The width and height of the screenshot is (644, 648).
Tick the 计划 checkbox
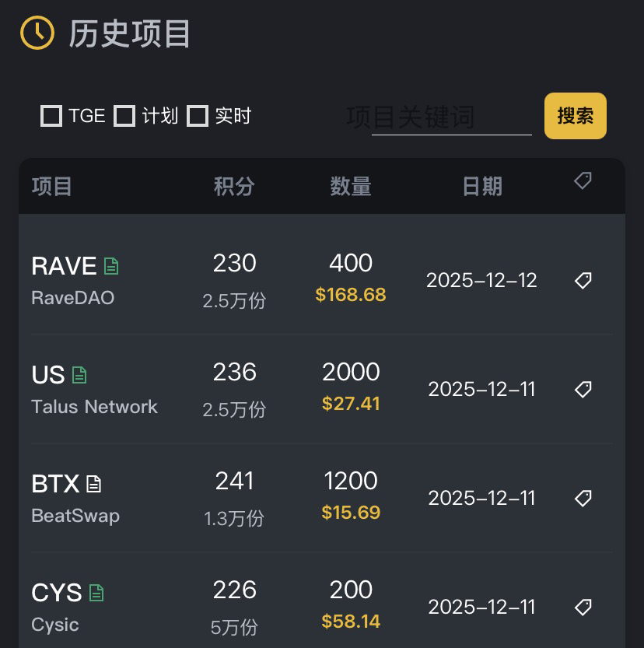tap(124, 116)
